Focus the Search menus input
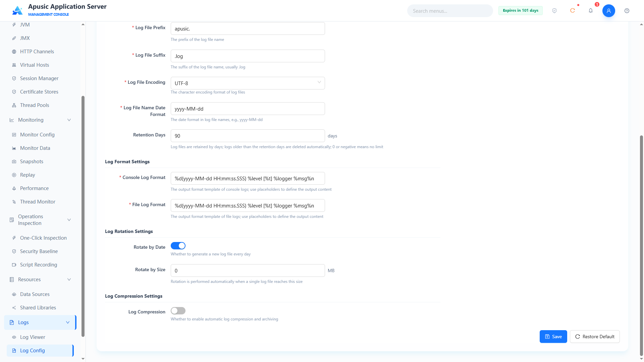This screenshot has height=362, width=644. 450,11
